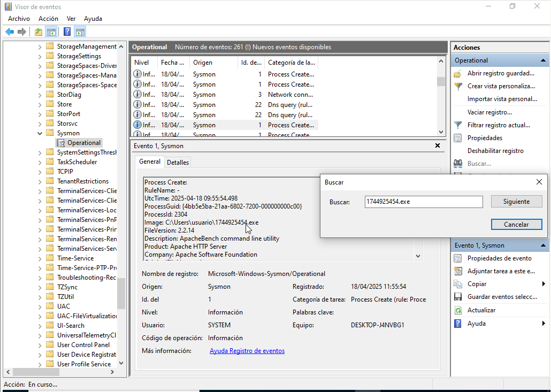Close the Buscar dialog with X
The width and height of the screenshot is (551, 392).
click(539, 182)
